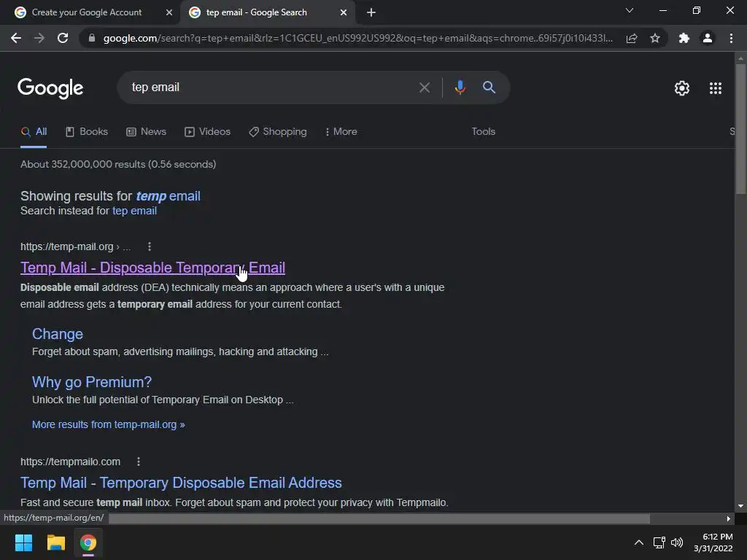
Task: Switch to Books results
Action: pyautogui.click(x=87, y=131)
